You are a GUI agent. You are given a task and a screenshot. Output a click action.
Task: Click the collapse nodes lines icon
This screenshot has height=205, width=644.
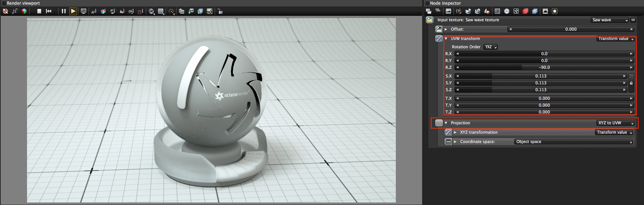click(438, 11)
